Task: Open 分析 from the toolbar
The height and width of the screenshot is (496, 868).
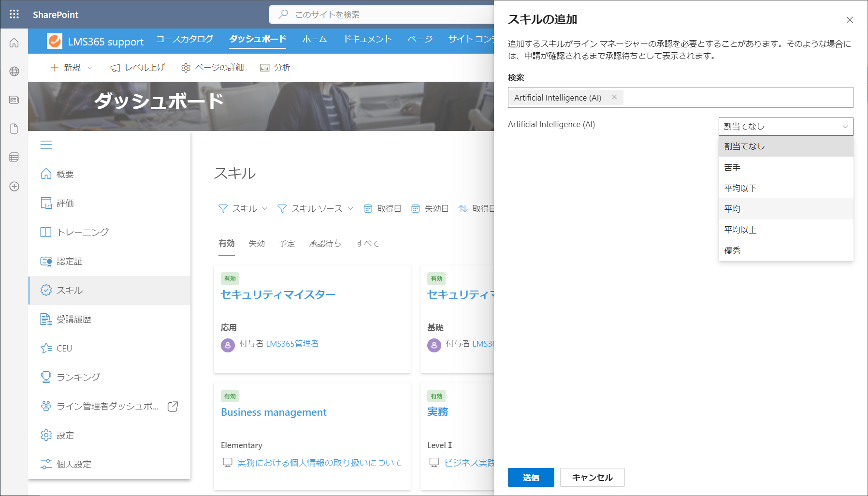Action: 275,68
